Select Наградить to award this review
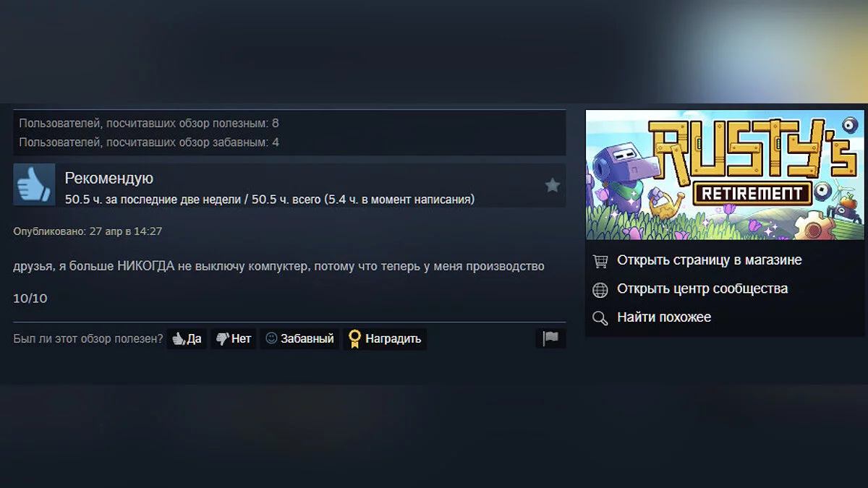868x488 pixels. (385, 338)
